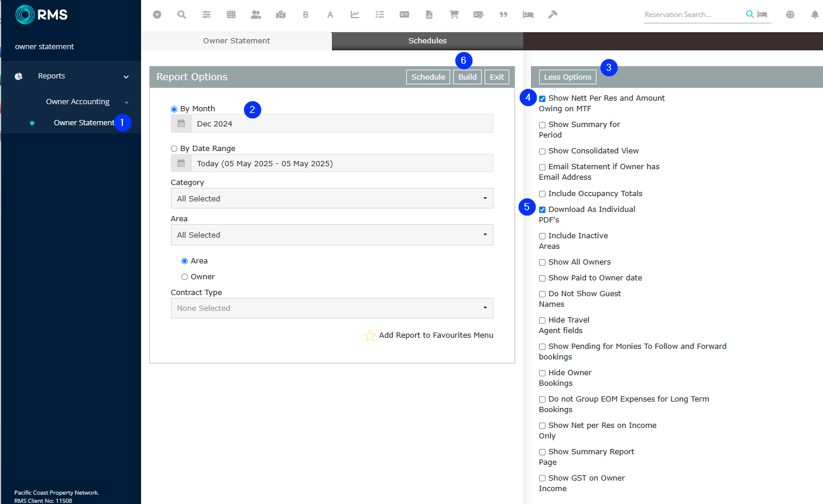Open the guests (people) icon in toolbar
This screenshot has height=504, width=823.
click(256, 15)
